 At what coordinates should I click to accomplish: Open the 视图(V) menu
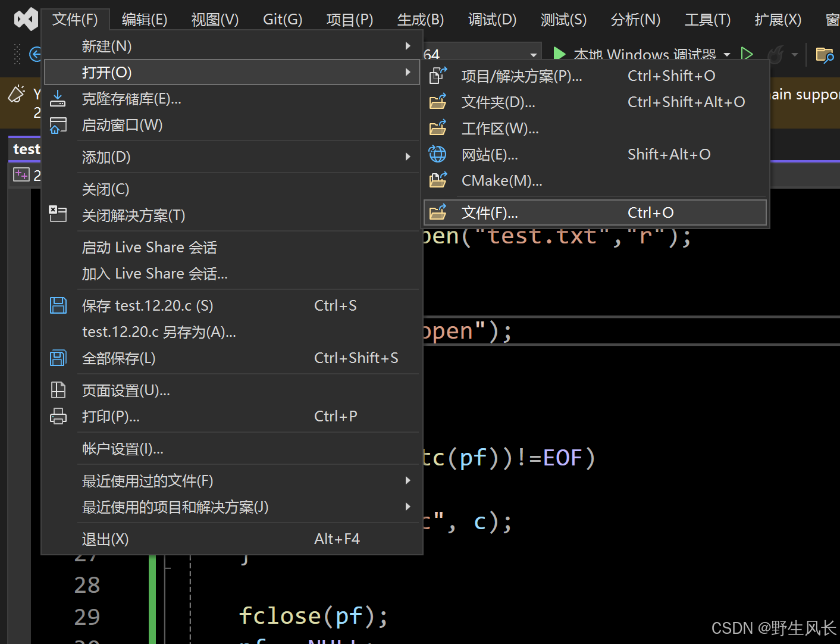(215, 20)
